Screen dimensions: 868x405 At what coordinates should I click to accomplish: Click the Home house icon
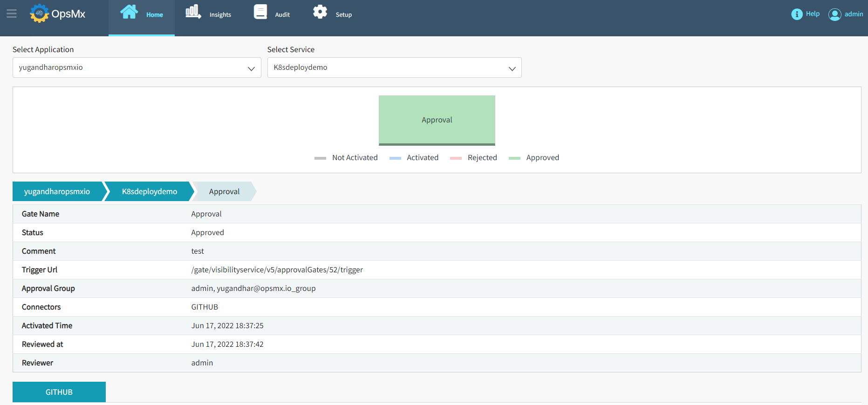[129, 12]
